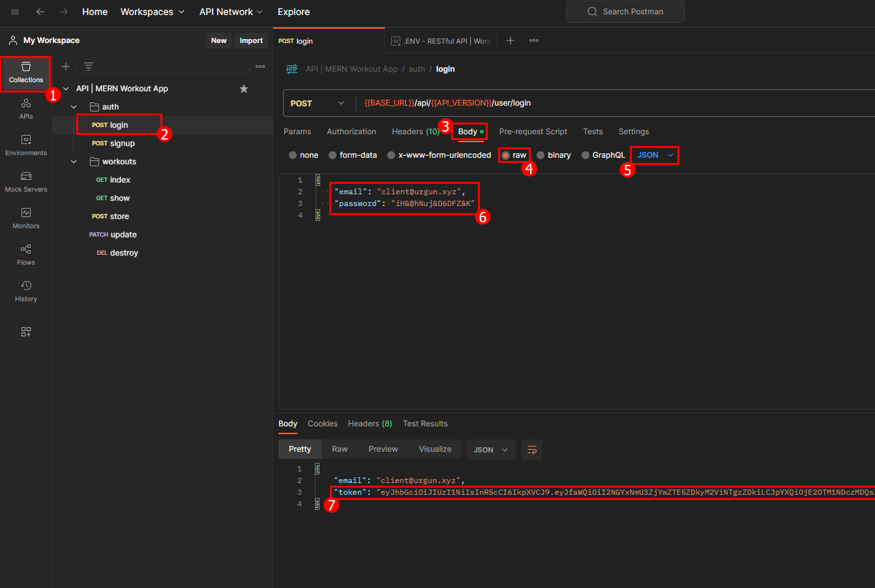
Task: Collapse the API | MERN Workout App collection
Action: [66, 89]
